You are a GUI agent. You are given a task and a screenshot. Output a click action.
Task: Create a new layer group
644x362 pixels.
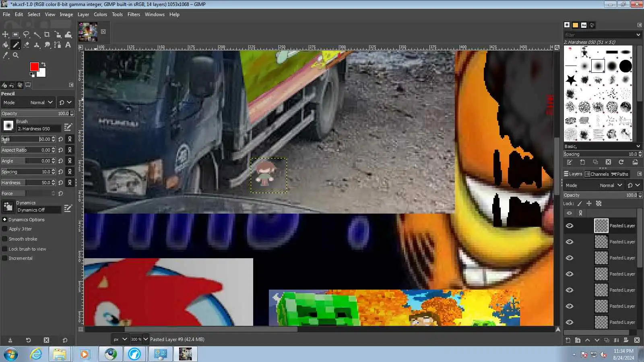point(578,340)
